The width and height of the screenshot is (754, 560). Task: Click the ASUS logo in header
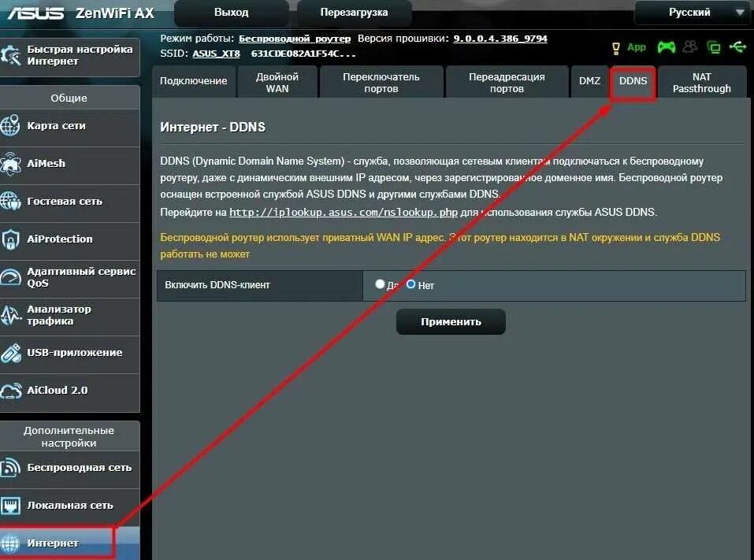35,13
